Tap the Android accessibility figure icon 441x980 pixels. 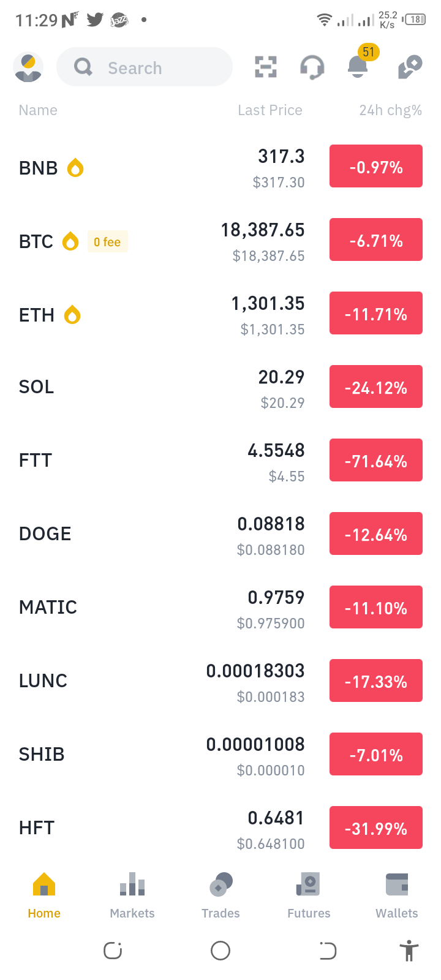coord(409,951)
